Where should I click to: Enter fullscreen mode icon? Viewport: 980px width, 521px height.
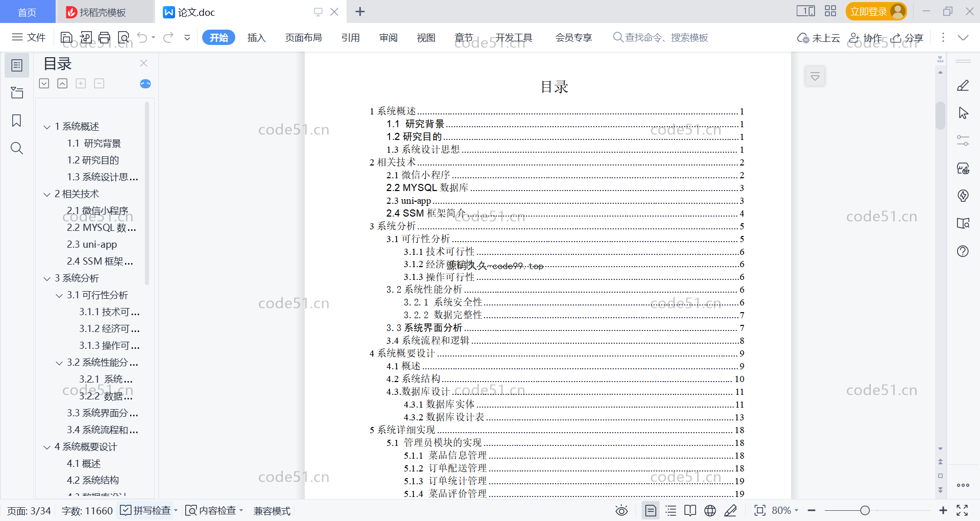pyautogui.click(x=962, y=510)
